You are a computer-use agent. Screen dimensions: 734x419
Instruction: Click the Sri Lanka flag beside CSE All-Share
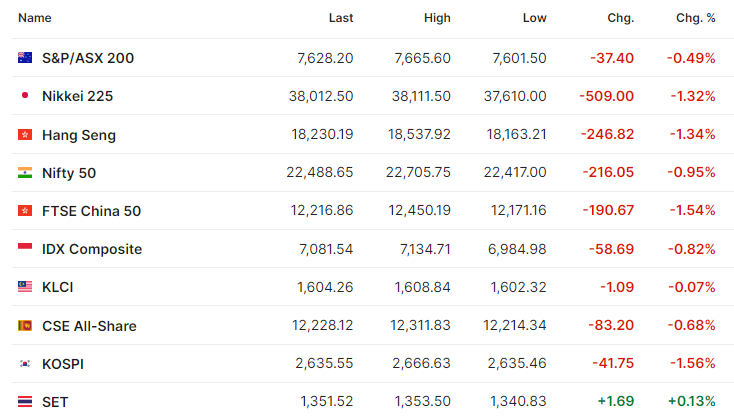point(25,325)
